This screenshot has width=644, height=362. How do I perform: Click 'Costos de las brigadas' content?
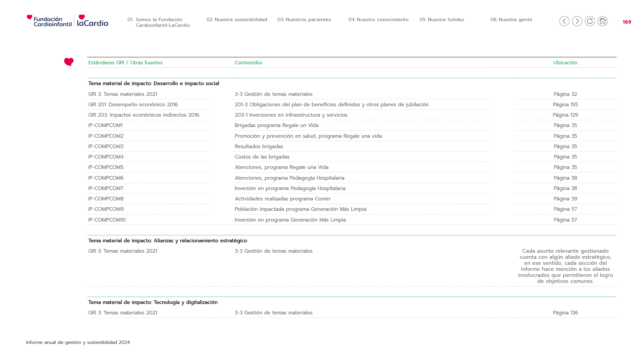262,157
